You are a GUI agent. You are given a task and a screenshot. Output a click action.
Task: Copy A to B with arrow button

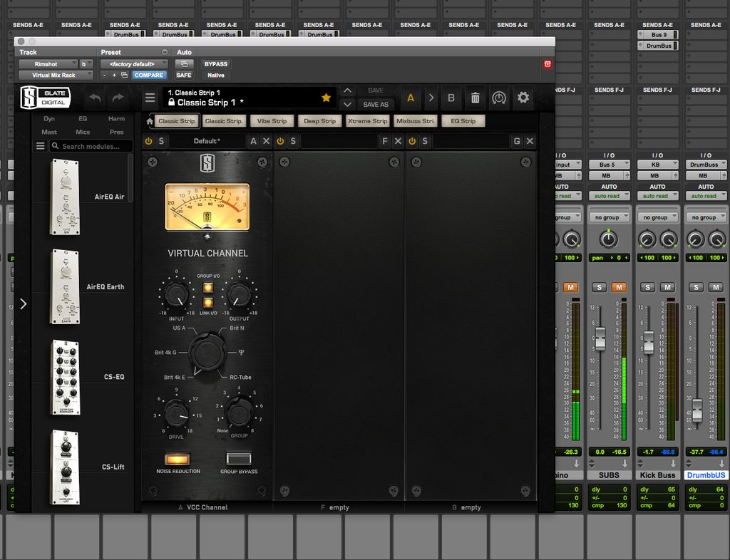[431, 98]
